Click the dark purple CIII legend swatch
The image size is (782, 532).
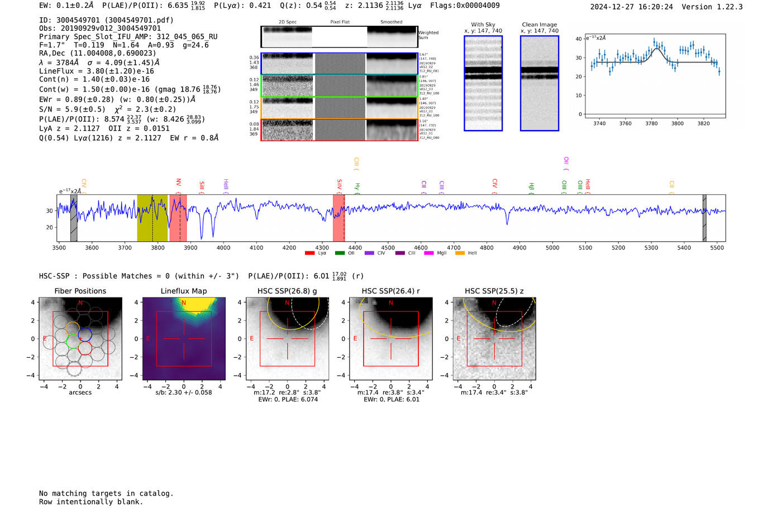pos(399,253)
